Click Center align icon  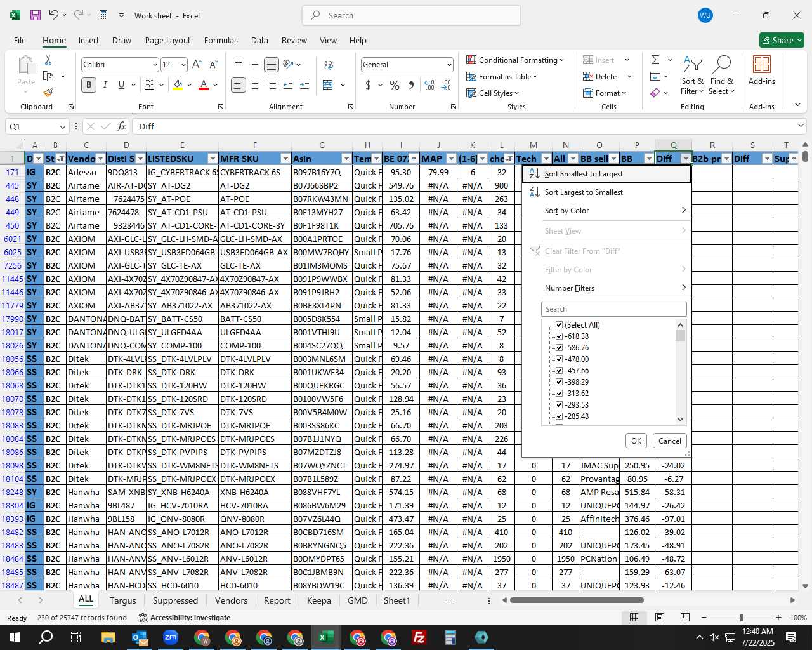255,84
